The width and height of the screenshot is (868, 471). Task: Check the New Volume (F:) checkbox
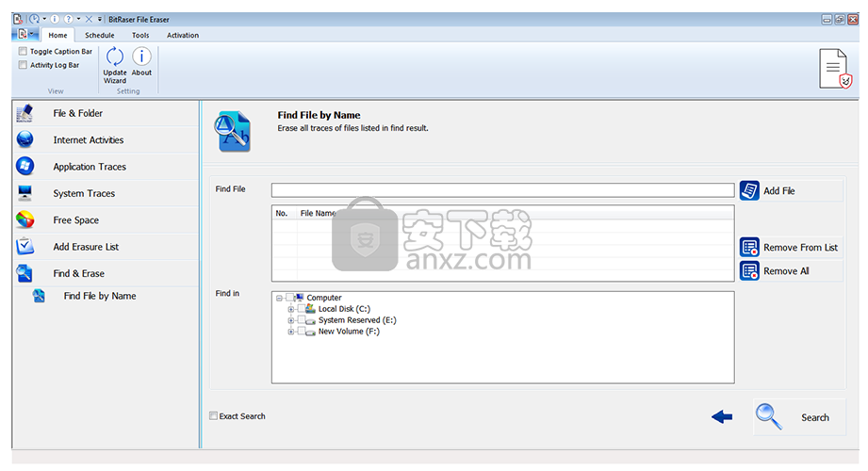[302, 331]
